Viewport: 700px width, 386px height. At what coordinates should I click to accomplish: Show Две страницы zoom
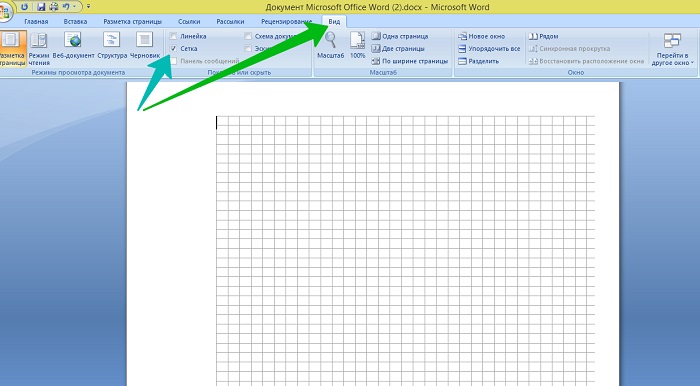pos(398,49)
